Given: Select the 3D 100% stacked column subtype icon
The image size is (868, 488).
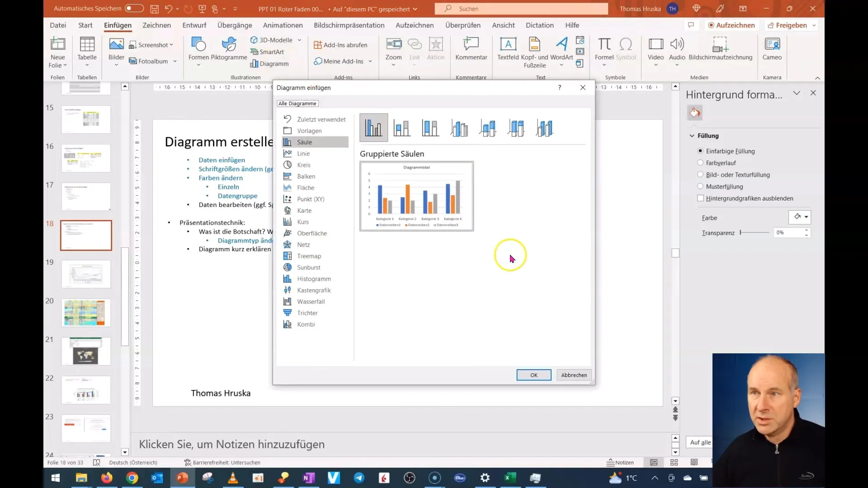Looking at the screenshot, I should [516, 128].
